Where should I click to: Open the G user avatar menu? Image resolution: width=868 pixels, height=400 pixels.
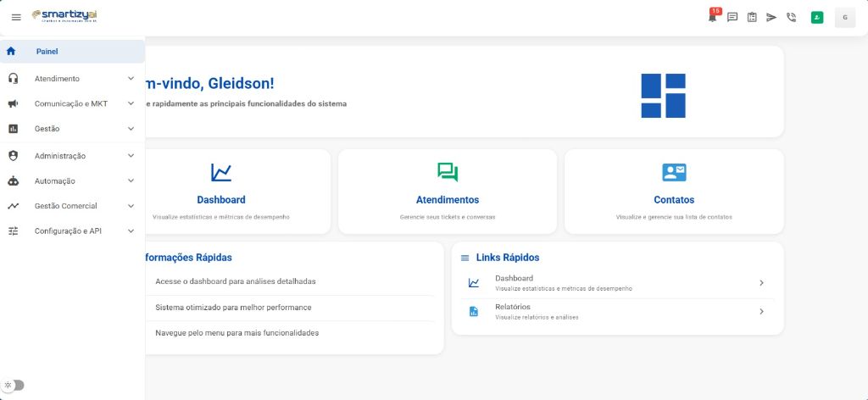845,18
